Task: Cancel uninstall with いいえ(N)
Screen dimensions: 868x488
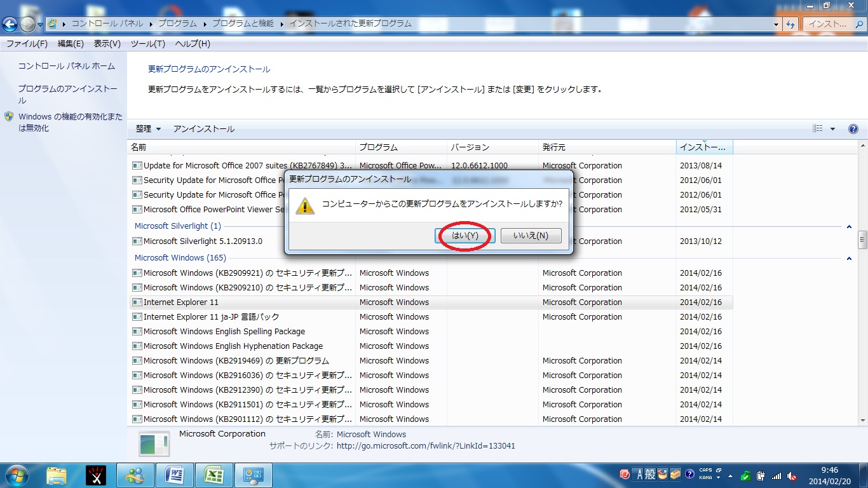Action: pyautogui.click(x=531, y=236)
